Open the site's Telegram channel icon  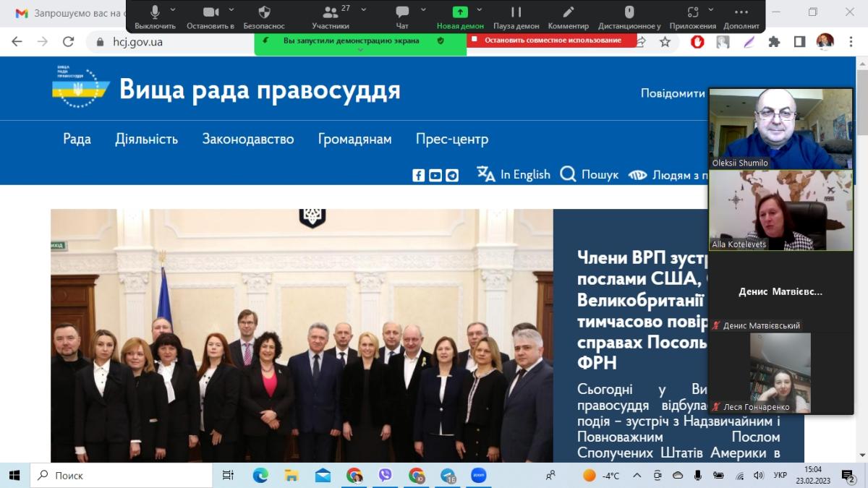(452, 175)
